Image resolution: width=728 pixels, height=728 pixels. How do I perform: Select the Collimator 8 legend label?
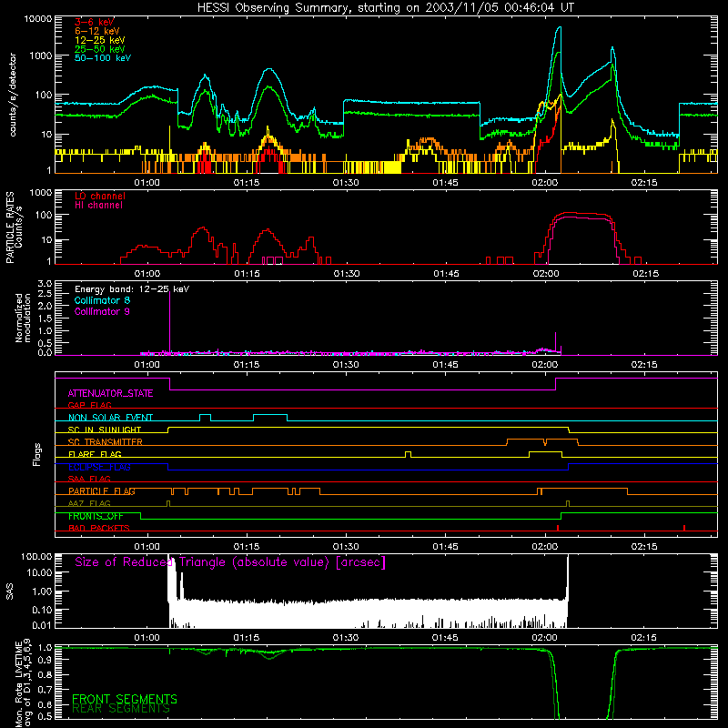click(102, 300)
